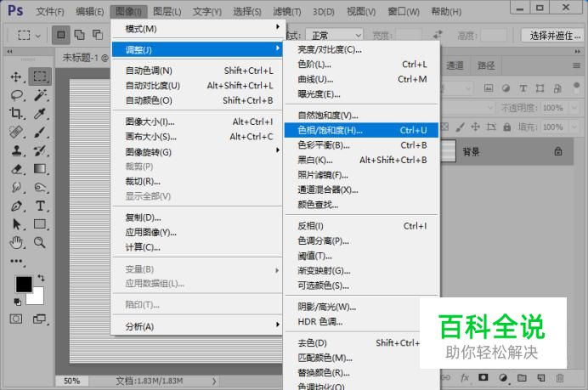Screen dimensions: 588x390
Task: Select the Path Selection tool
Action: point(16,224)
